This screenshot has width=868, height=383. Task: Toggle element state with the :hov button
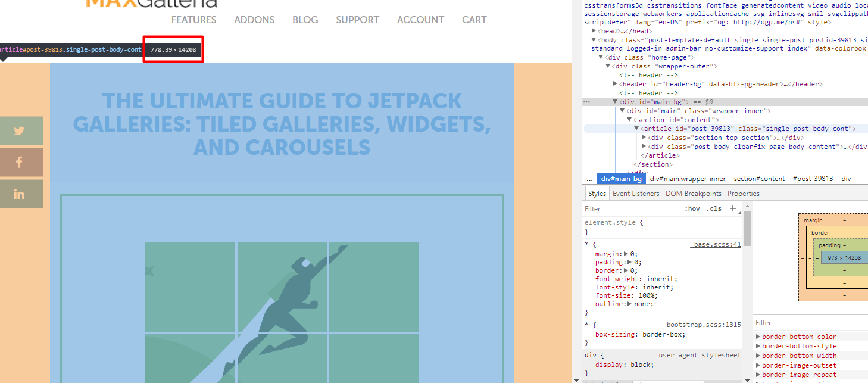pyautogui.click(x=692, y=208)
